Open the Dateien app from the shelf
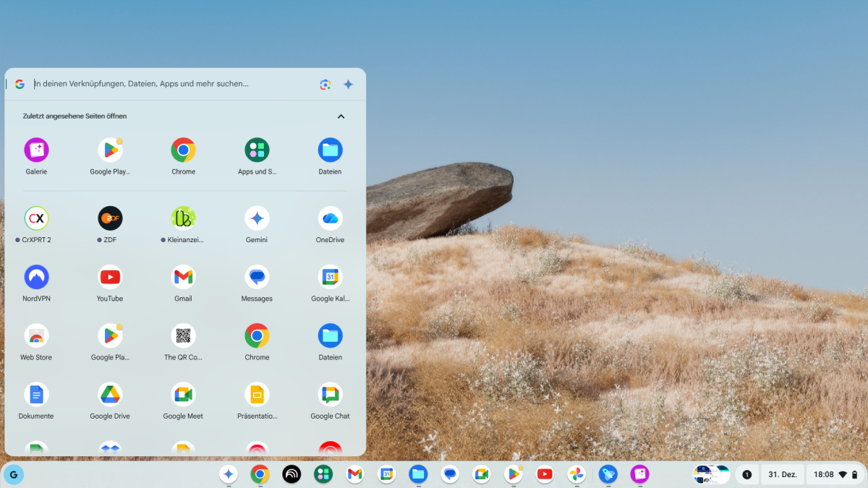 pyautogui.click(x=418, y=474)
